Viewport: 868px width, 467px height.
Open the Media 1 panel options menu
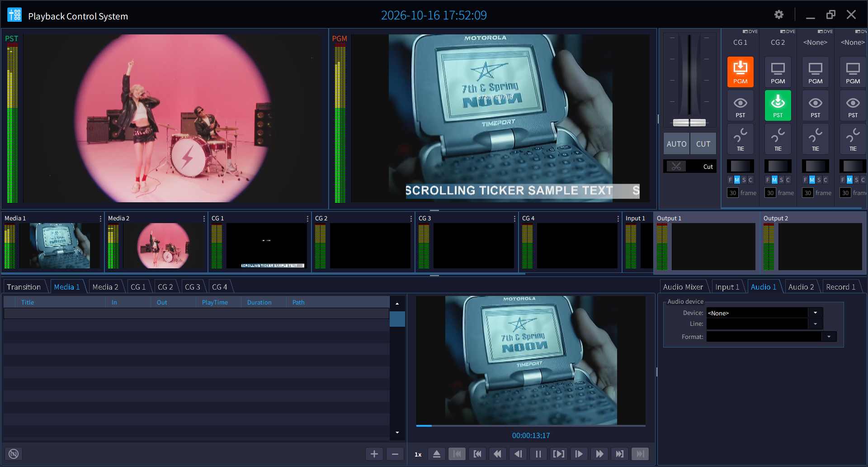(100, 219)
